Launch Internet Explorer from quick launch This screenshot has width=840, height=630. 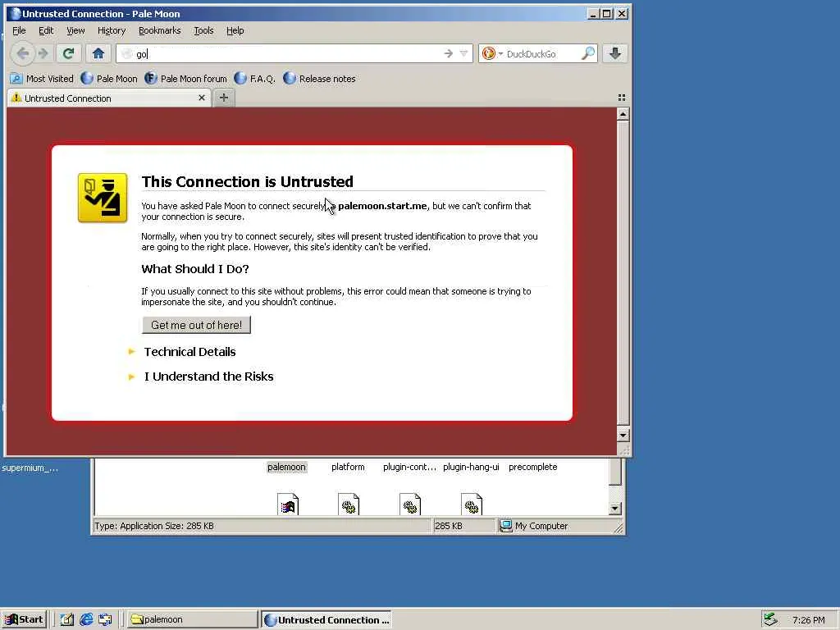coord(86,620)
